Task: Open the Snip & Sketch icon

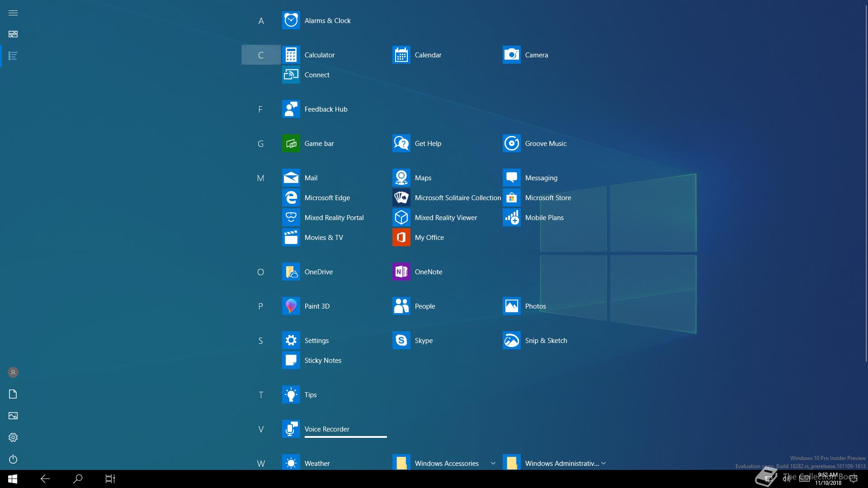Action: coord(511,341)
